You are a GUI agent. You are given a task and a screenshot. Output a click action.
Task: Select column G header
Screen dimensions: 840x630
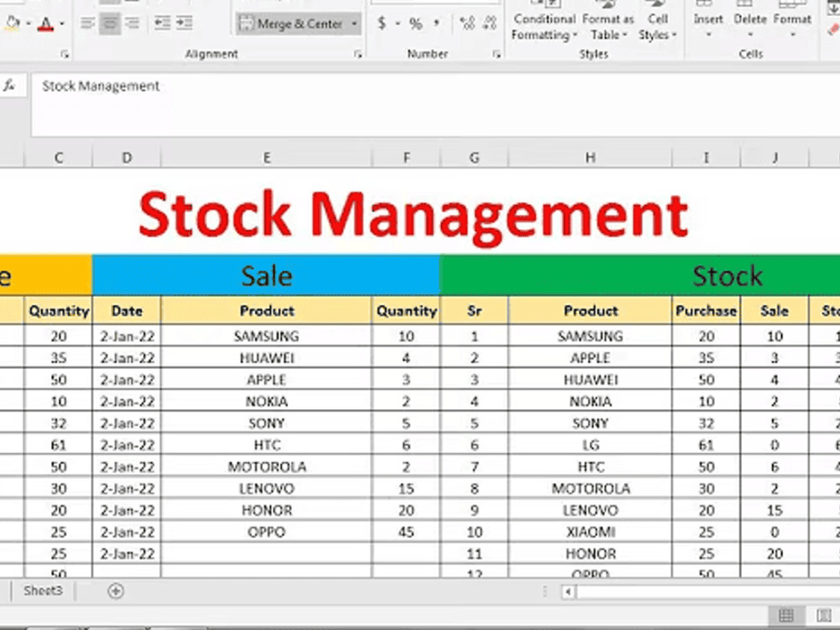pos(474,158)
